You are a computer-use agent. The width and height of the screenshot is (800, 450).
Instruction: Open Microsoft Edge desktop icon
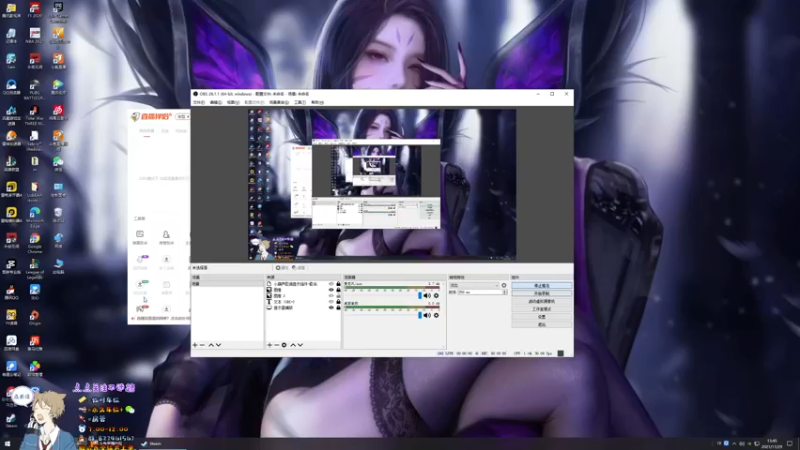(x=35, y=217)
